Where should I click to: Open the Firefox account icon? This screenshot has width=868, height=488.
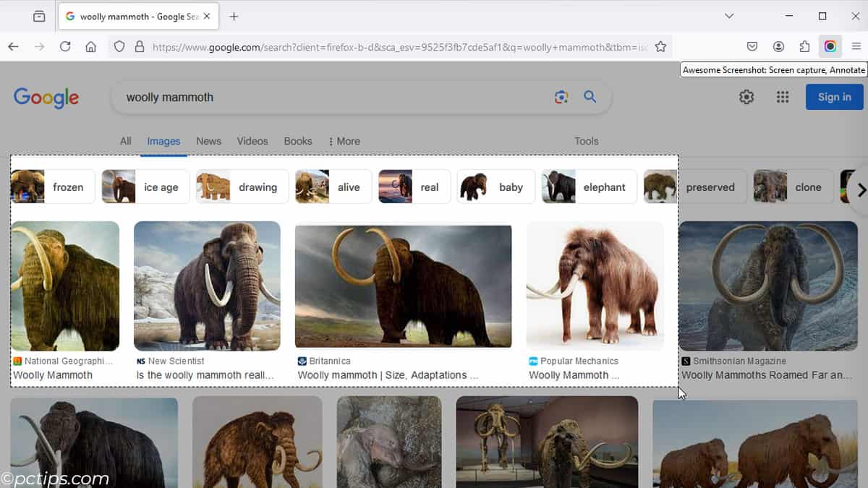click(x=778, y=46)
